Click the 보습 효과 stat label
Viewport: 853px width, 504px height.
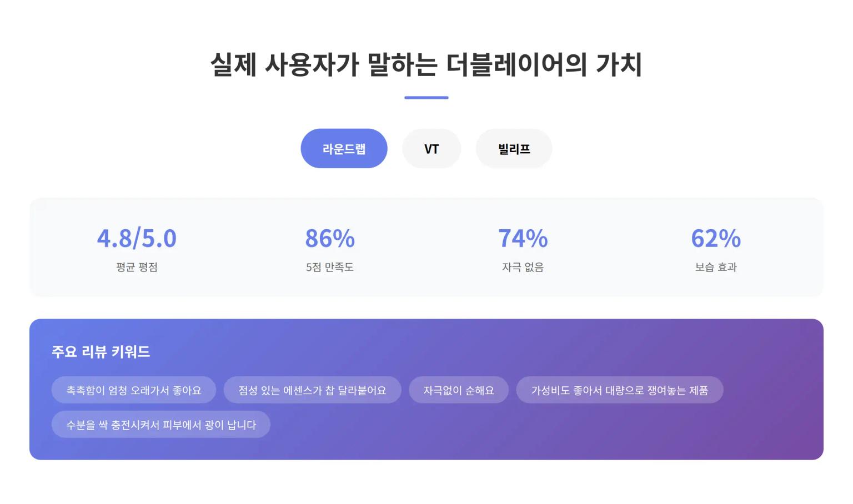click(x=715, y=267)
